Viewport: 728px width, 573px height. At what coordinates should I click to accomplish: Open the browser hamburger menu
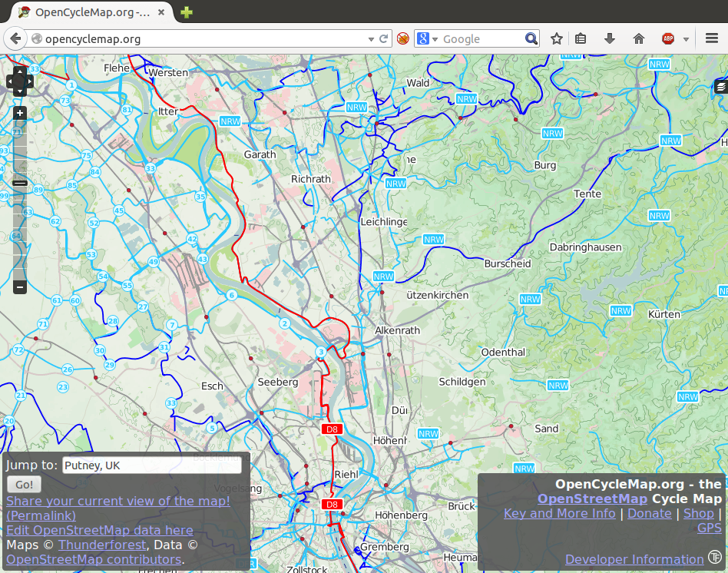click(712, 38)
